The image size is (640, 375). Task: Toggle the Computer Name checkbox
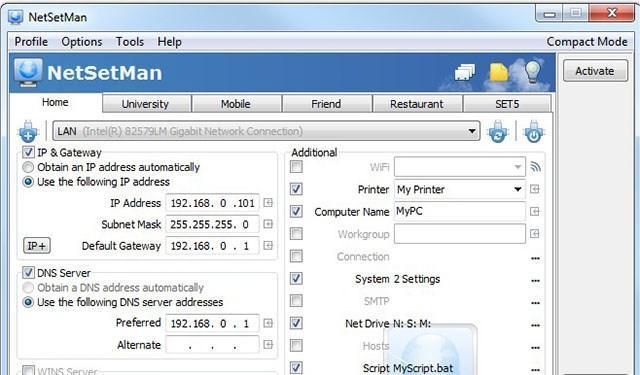(x=296, y=211)
